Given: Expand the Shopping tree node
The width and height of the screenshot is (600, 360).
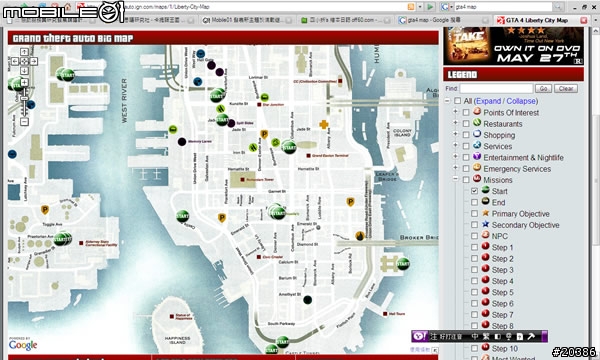Looking at the screenshot, I should pyautogui.click(x=455, y=134).
